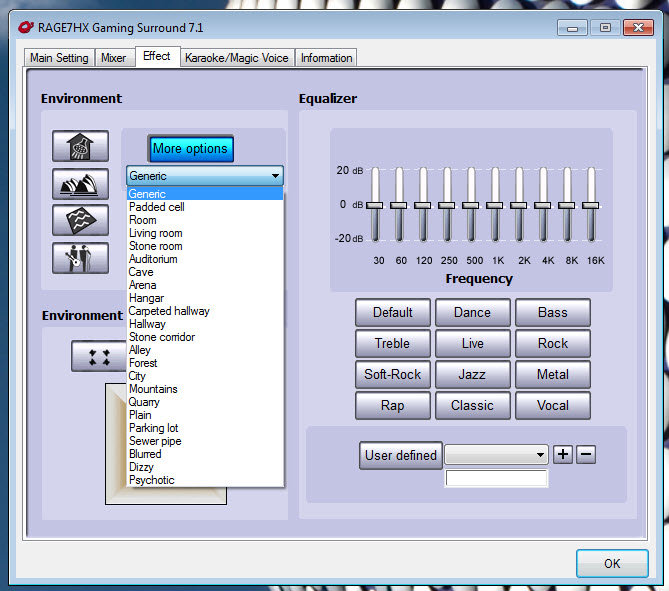Screen dimensions: 669x591
Task: Click the 30 Hz equalizer slider handle
Action: (x=375, y=205)
